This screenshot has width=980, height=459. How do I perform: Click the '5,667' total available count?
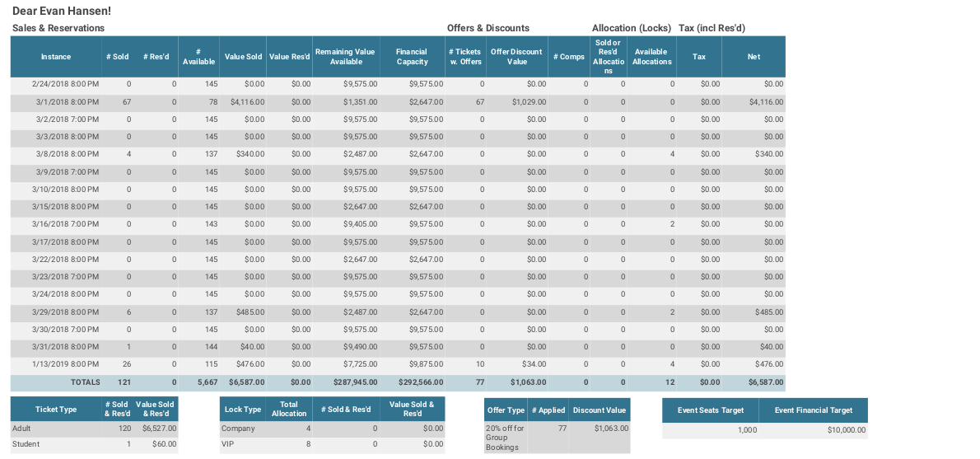(208, 382)
